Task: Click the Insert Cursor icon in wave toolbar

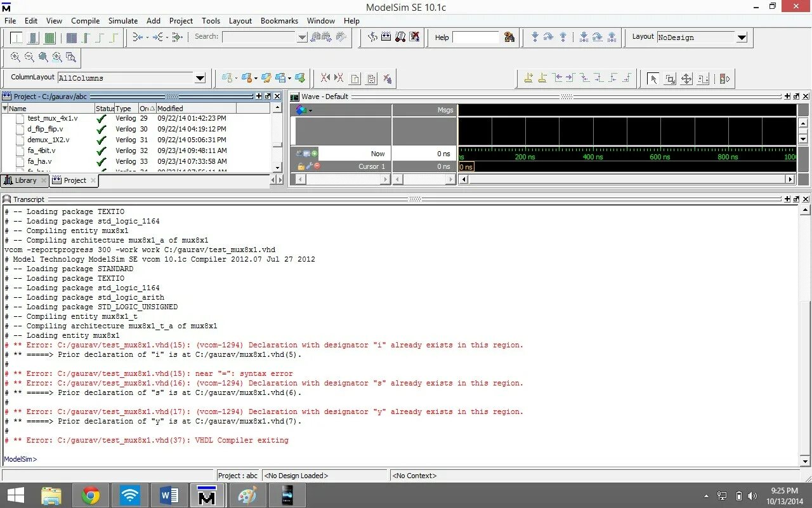Action: [x=528, y=78]
